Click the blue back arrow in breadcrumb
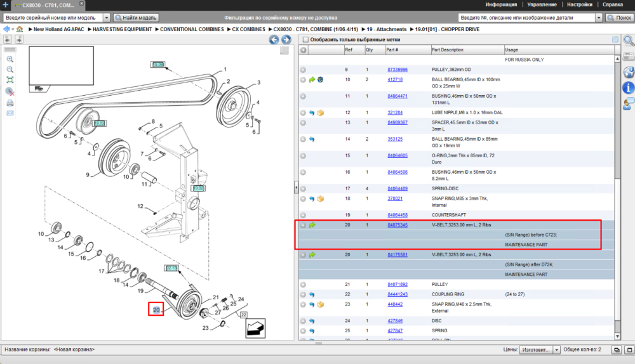Image resolution: width=635 pixels, height=364 pixels. tap(6, 29)
